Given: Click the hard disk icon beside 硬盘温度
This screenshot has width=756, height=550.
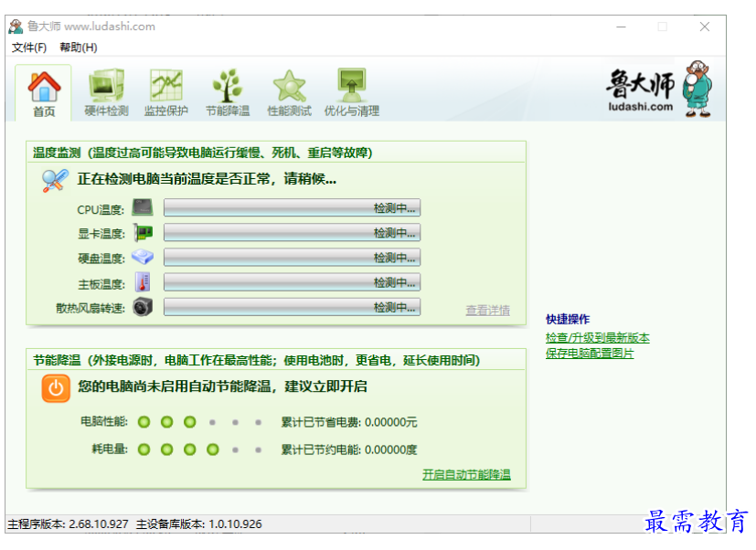Looking at the screenshot, I should (x=143, y=257).
